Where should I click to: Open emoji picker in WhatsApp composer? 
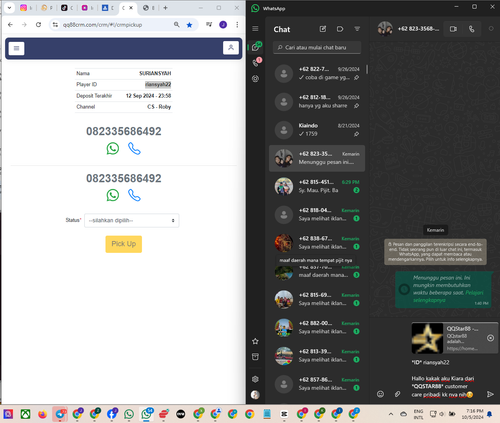380,394
